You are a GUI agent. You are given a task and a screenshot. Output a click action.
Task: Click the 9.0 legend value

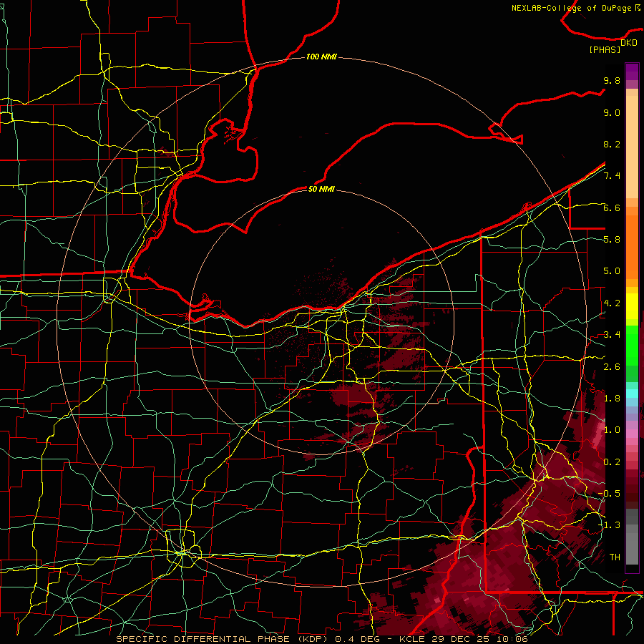pyautogui.click(x=612, y=112)
